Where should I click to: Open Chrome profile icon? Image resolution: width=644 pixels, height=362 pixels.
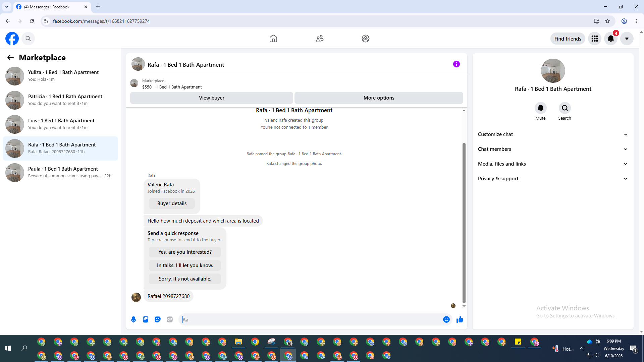[624, 21]
